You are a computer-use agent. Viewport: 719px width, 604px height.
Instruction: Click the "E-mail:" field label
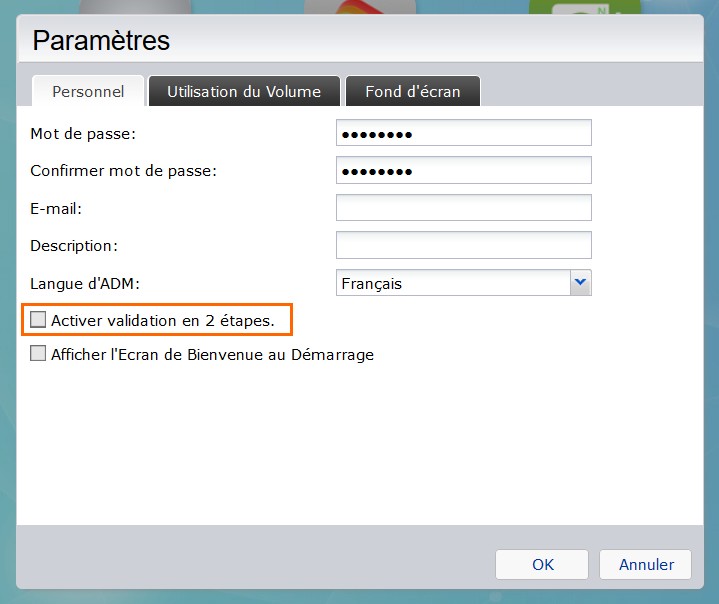point(56,208)
